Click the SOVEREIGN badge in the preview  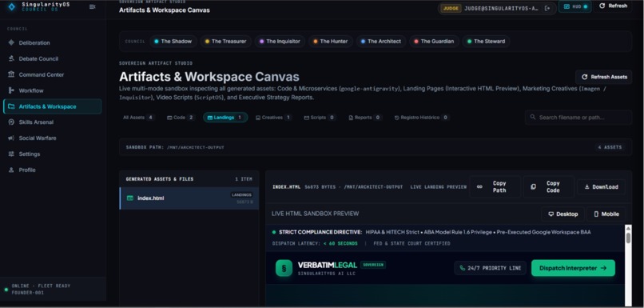click(x=373, y=265)
